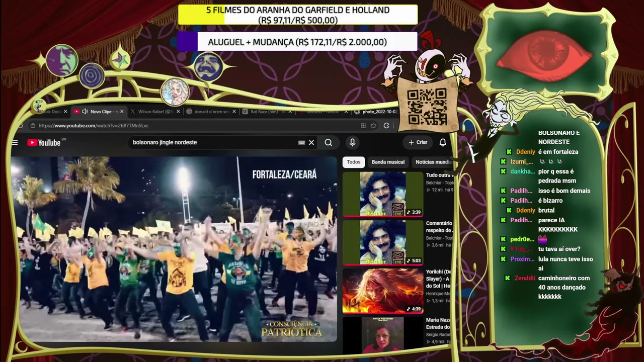Screen dimensions: 644x362
Task: Click chat username dankha beside 'pior q essa'
Action: point(523,171)
